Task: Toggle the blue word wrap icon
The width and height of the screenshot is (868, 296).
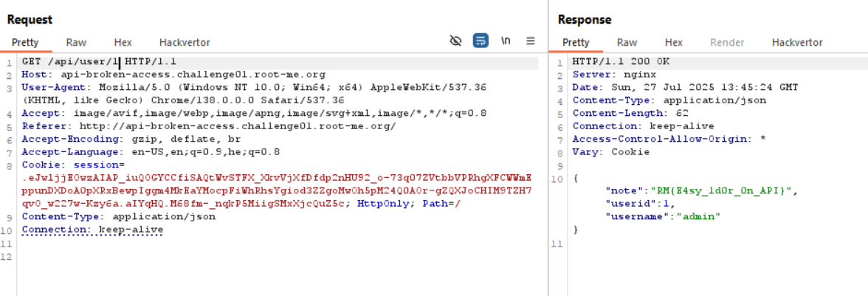Action: click(480, 41)
